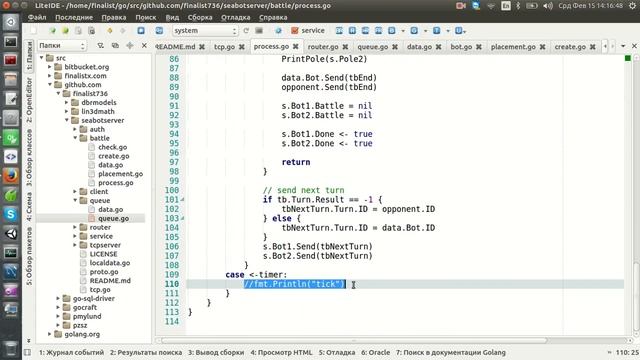Open the Поиск menu
This screenshot has width=640, height=360.
click(146, 18)
